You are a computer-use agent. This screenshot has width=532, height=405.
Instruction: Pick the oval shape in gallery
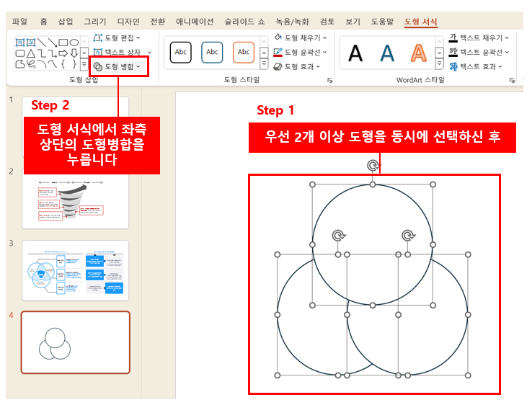click(74, 43)
